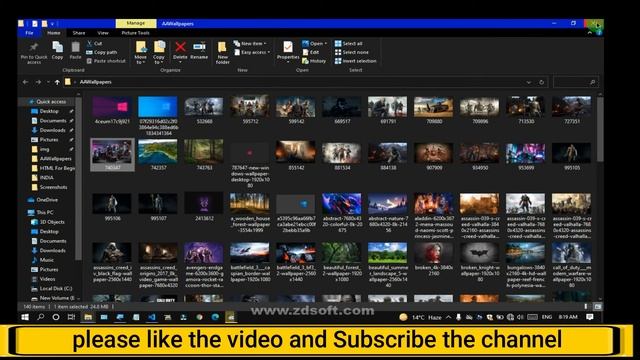
Task: Open Copy to dropdown
Action: point(159,53)
